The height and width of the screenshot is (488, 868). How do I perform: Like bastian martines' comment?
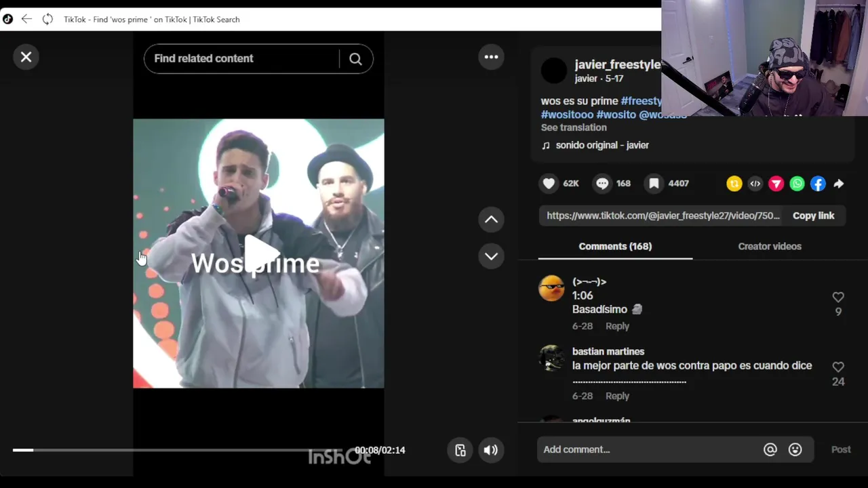click(x=838, y=367)
